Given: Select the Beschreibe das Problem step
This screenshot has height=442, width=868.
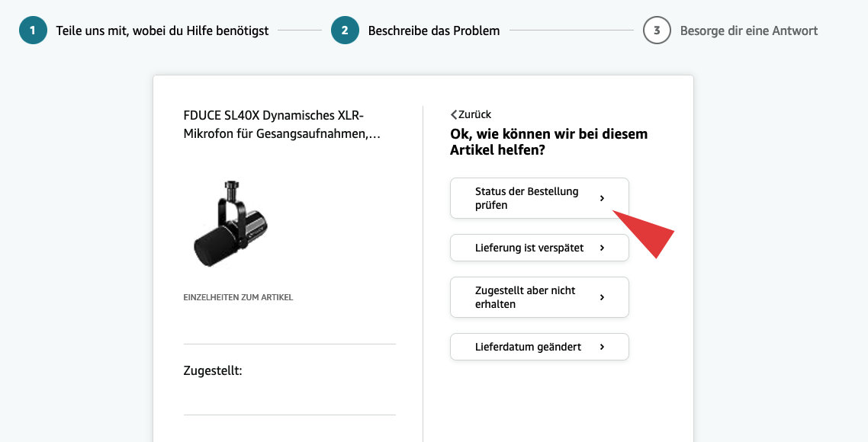Looking at the screenshot, I should (x=434, y=31).
